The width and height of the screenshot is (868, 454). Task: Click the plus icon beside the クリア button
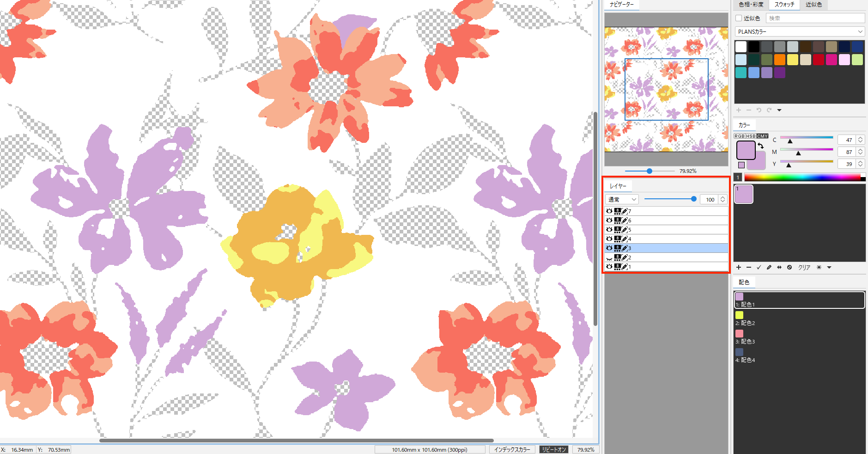tap(739, 267)
